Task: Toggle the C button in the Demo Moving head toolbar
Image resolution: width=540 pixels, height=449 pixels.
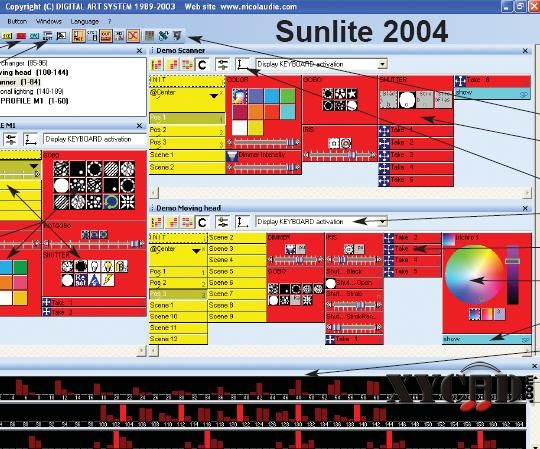Action: [202, 222]
